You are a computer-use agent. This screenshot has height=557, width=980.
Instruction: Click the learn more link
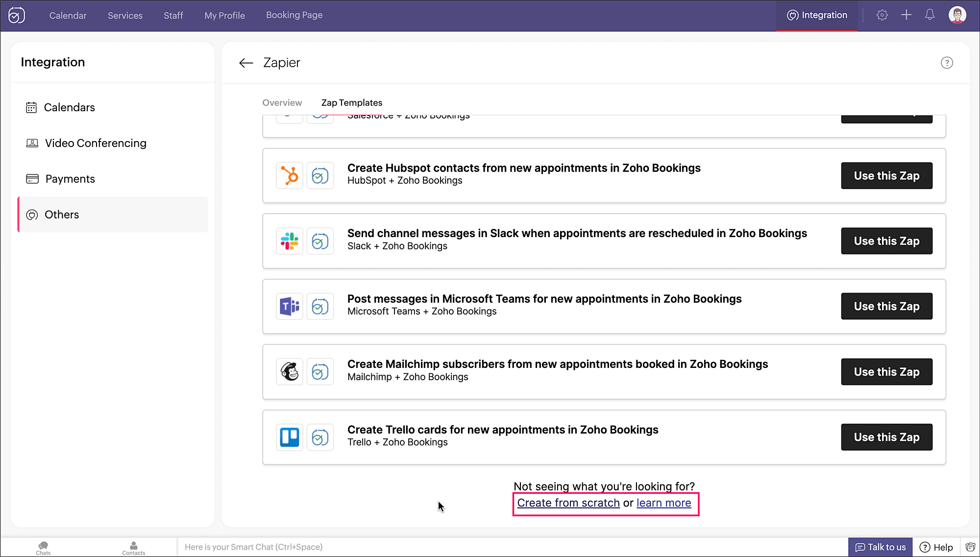point(663,503)
